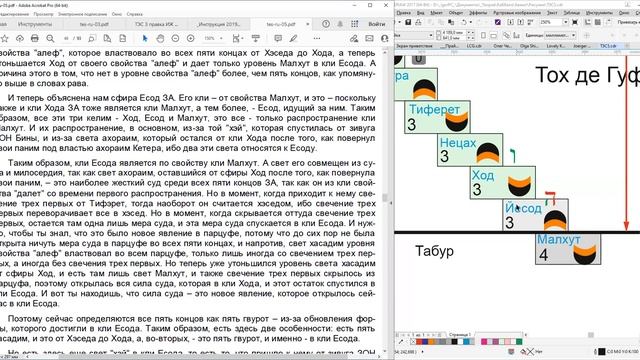Select landscape page orientation in CorelDRAW
The height and width of the screenshot is (360, 640).
[493, 36]
